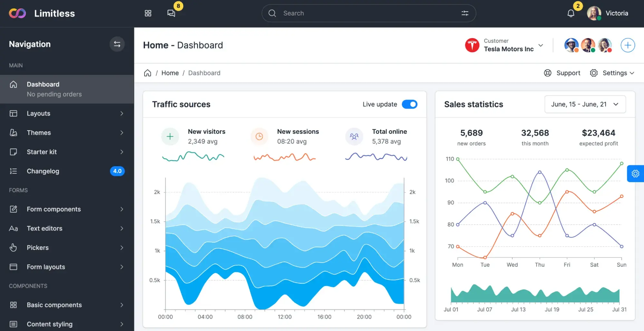Click the notifications bell icon
This screenshot has width=644, height=331.
coord(571,13)
